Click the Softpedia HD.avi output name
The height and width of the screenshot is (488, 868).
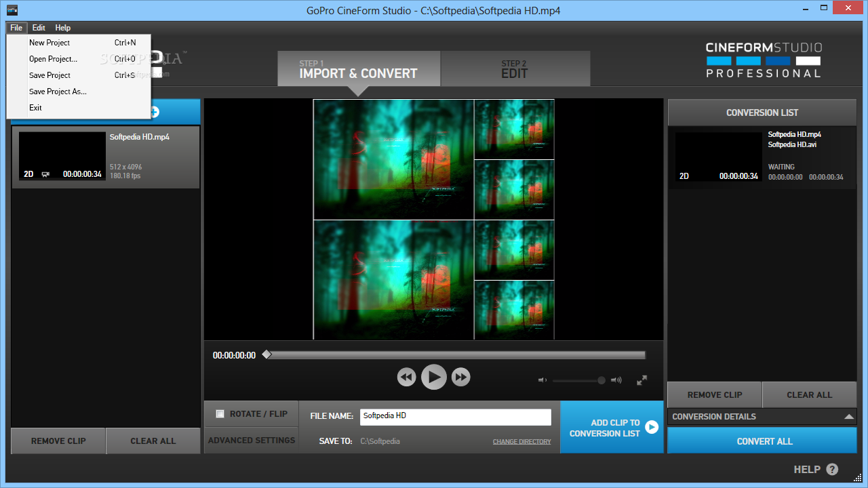[x=792, y=145]
